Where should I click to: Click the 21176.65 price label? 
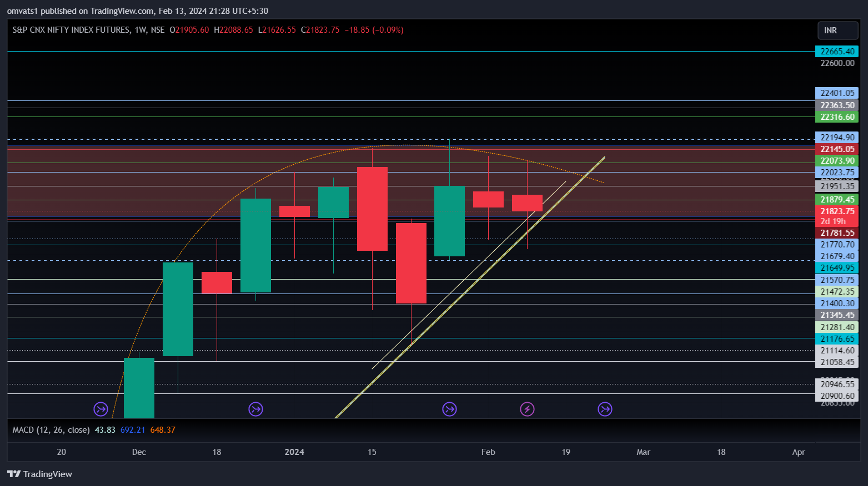[837, 339]
